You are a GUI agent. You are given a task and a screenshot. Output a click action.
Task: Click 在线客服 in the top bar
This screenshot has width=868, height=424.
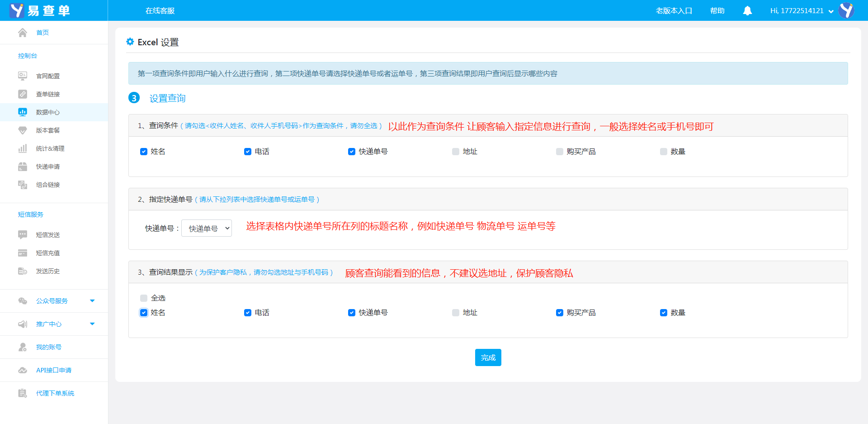coord(160,11)
